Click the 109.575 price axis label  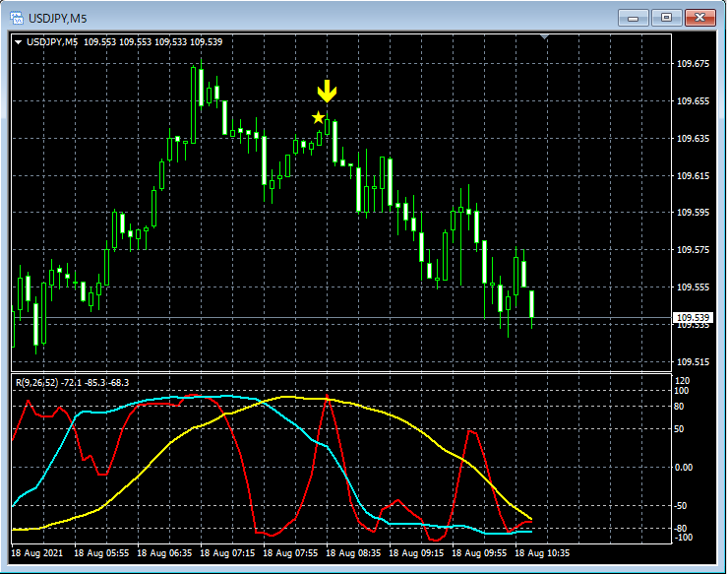tap(694, 249)
